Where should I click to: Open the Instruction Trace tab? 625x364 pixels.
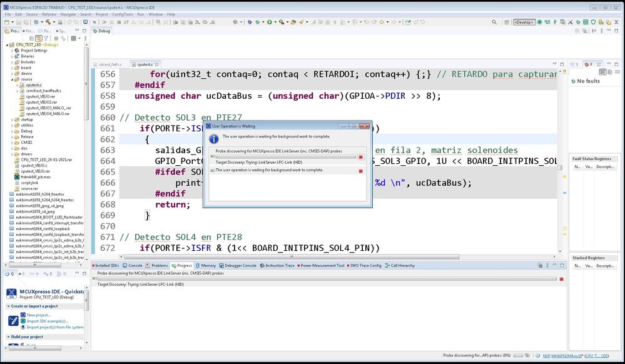[277, 265]
